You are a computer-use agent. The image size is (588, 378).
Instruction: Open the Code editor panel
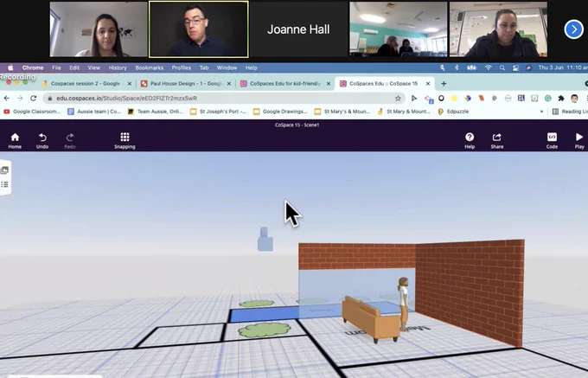pos(552,141)
